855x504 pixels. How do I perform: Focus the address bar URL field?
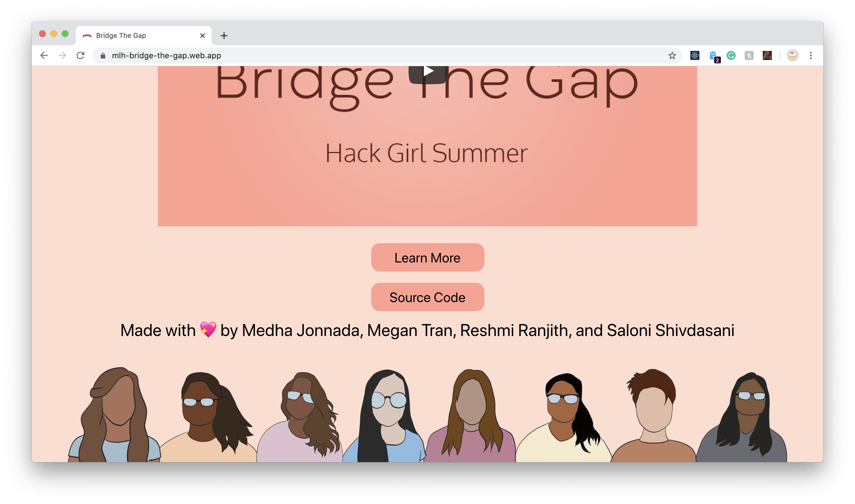click(387, 55)
